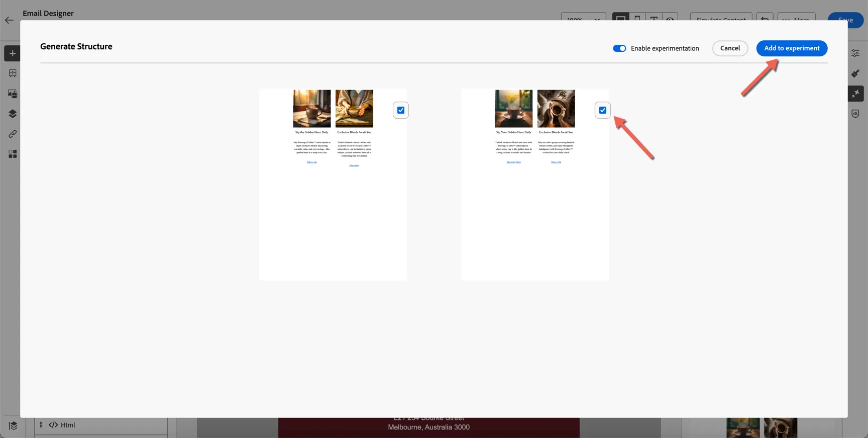Open the image and media assets icon
The height and width of the screenshot is (438, 868).
(x=13, y=94)
